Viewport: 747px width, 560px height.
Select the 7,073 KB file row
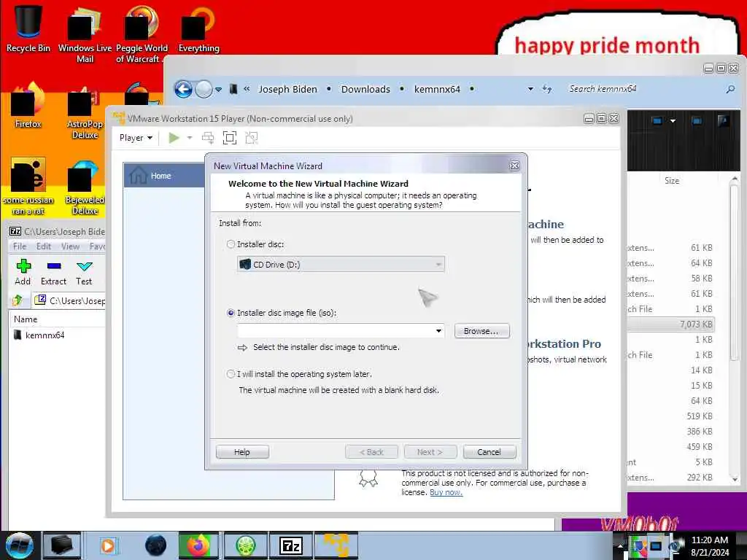[x=671, y=324]
